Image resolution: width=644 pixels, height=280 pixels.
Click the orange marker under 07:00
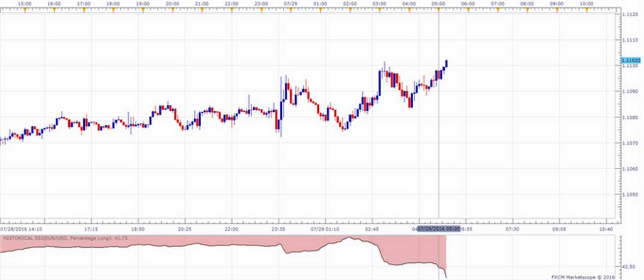[498, 10]
